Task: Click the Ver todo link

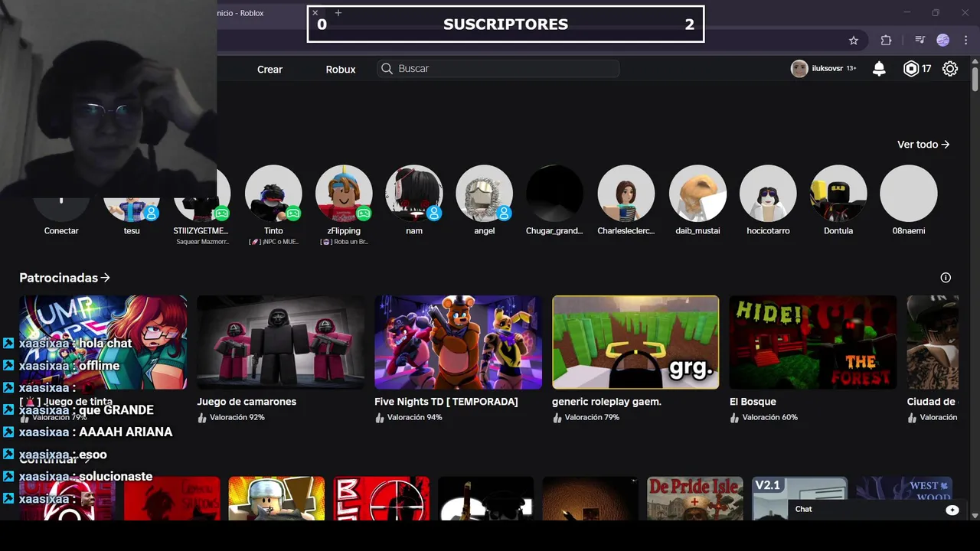Action: tap(923, 144)
